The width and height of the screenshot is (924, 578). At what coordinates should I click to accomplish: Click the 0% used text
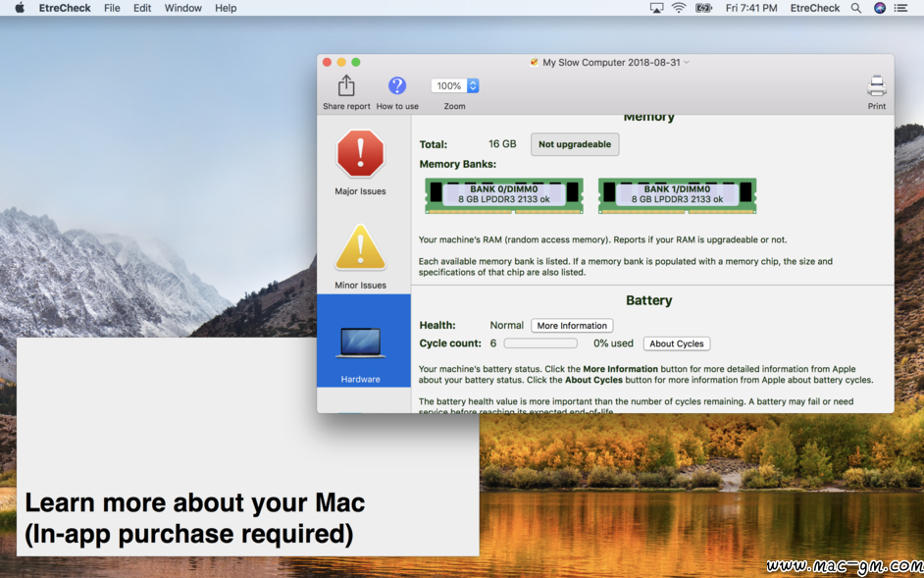613,343
